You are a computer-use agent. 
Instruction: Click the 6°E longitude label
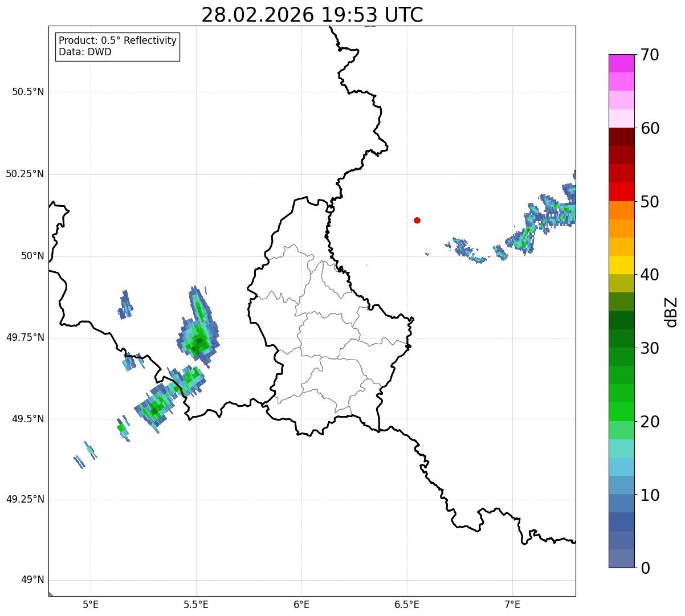[301, 604]
